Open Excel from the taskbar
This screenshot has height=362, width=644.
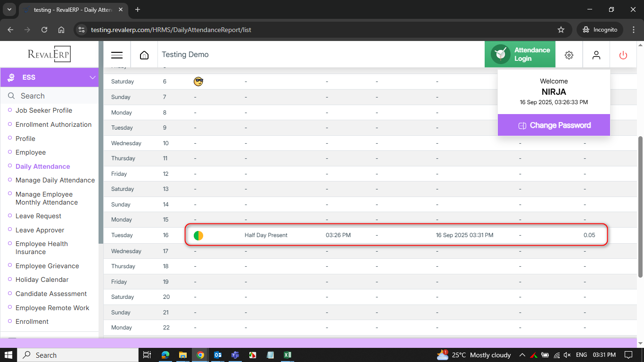(287, 355)
